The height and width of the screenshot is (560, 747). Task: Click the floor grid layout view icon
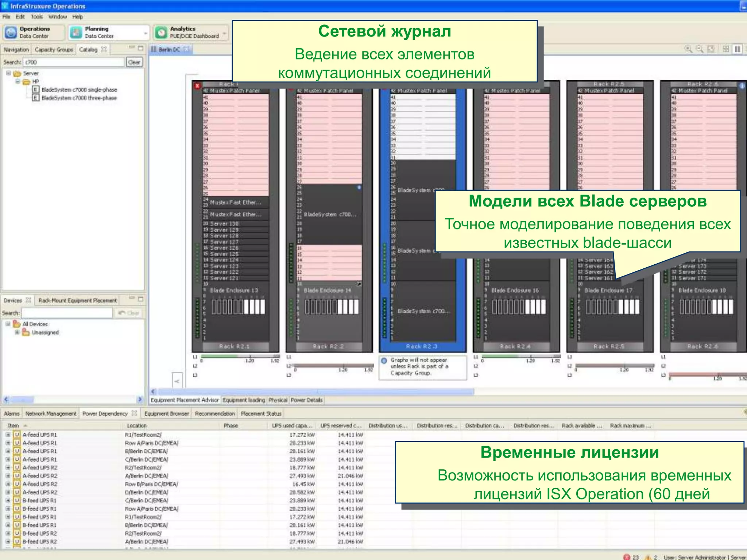[x=726, y=49]
